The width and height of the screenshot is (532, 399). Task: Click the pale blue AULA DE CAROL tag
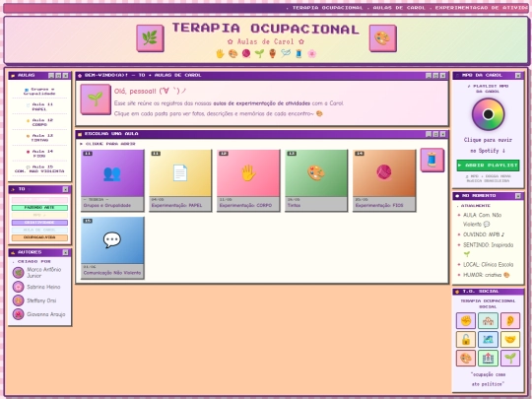(x=39, y=230)
